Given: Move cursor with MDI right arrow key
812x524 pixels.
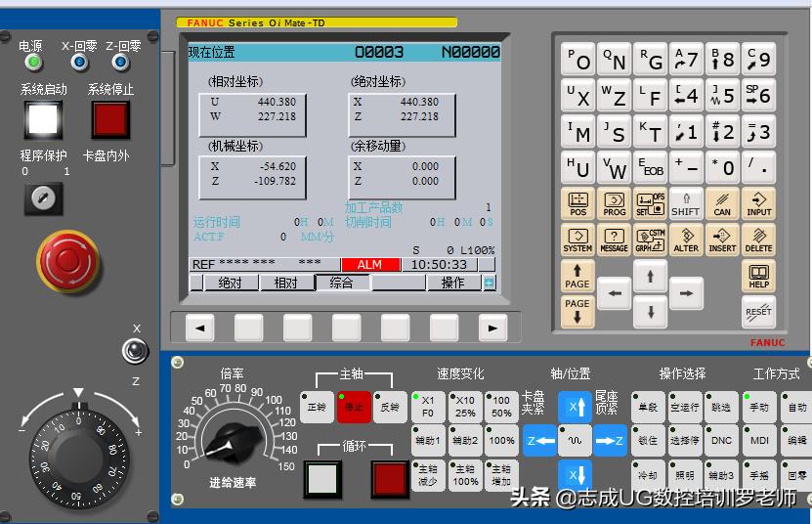Looking at the screenshot, I should click(686, 293).
